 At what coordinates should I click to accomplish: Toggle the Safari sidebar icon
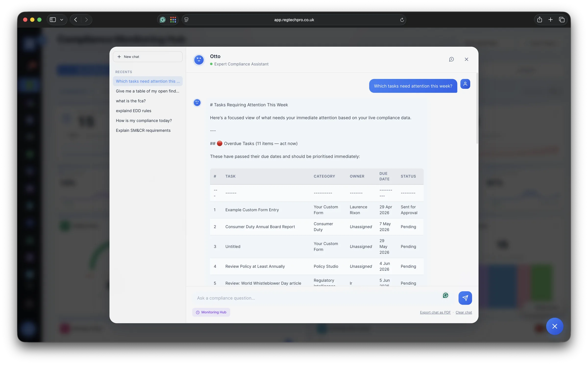[53, 20]
